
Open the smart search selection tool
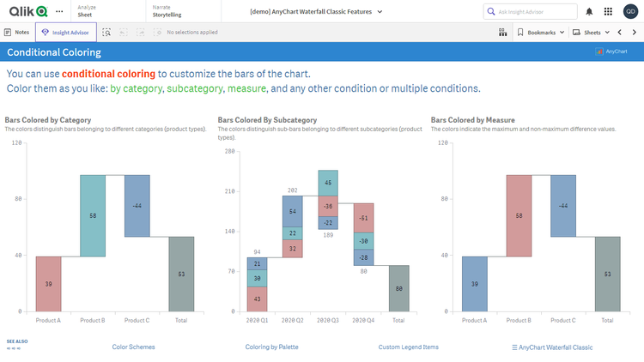106,32
